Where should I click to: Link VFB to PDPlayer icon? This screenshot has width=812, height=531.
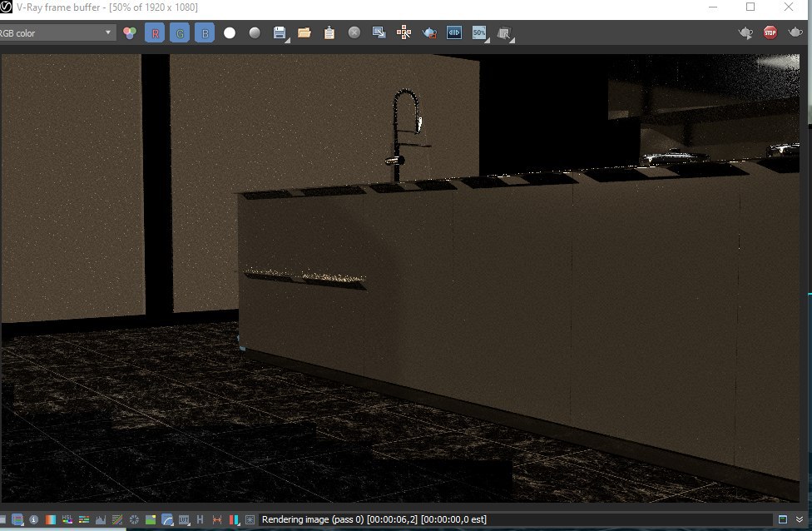tap(454, 33)
